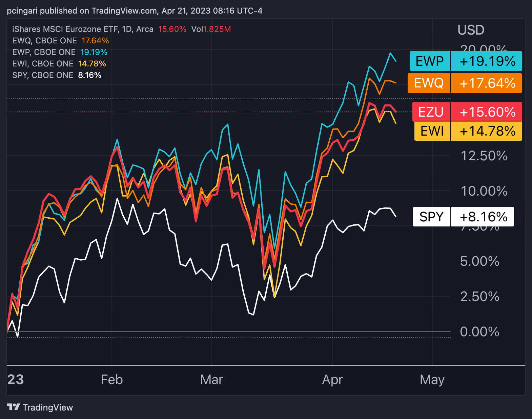This screenshot has width=532, height=419.
Task: Click the SPY, CBOE ONE legend entry
Action: point(43,75)
